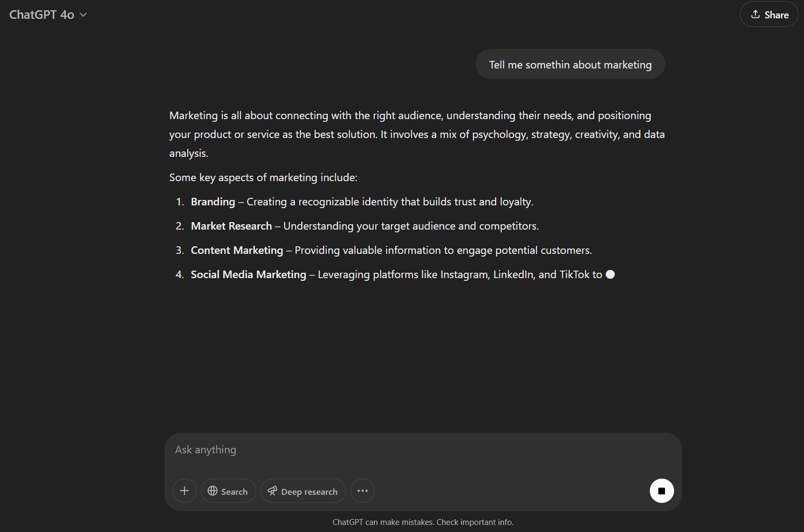The width and height of the screenshot is (804, 532).
Task: Click the globe icon on the Search pill
Action: 214,490
